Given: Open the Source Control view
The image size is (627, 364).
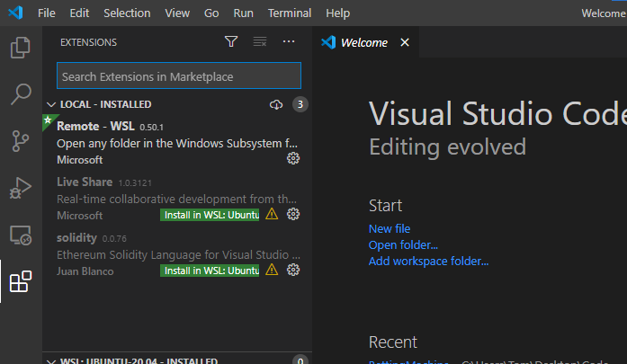Looking at the screenshot, I should [x=21, y=141].
